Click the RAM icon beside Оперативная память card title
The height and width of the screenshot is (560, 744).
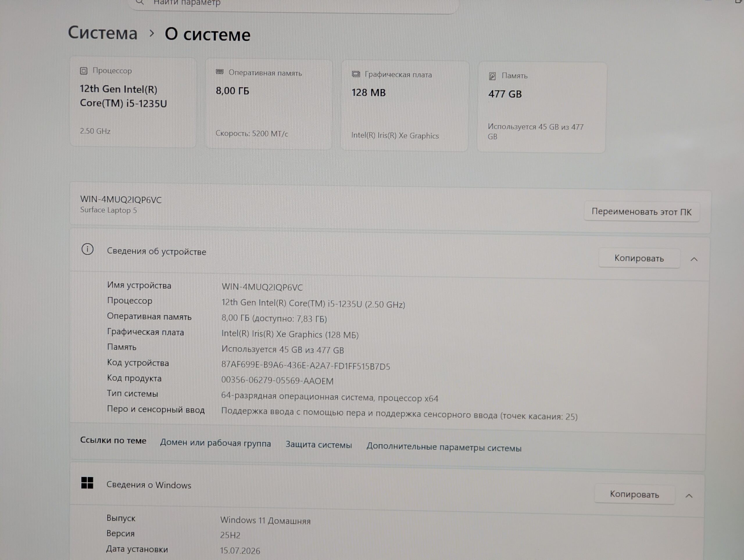tap(220, 72)
